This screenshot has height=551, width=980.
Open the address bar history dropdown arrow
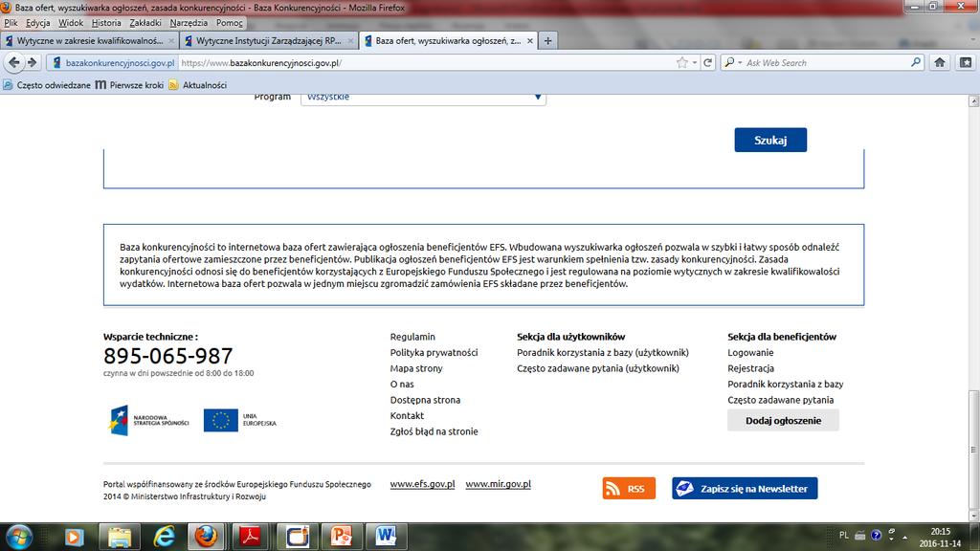(x=695, y=62)
